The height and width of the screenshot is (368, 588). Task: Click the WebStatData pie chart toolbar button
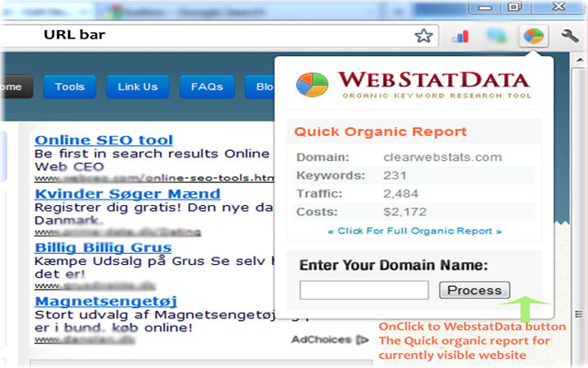click(x=534, y=36)
